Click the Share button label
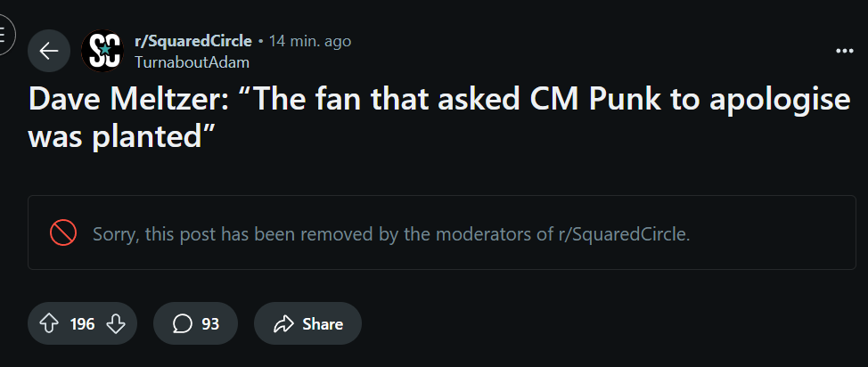 click(x=322, y=323)
